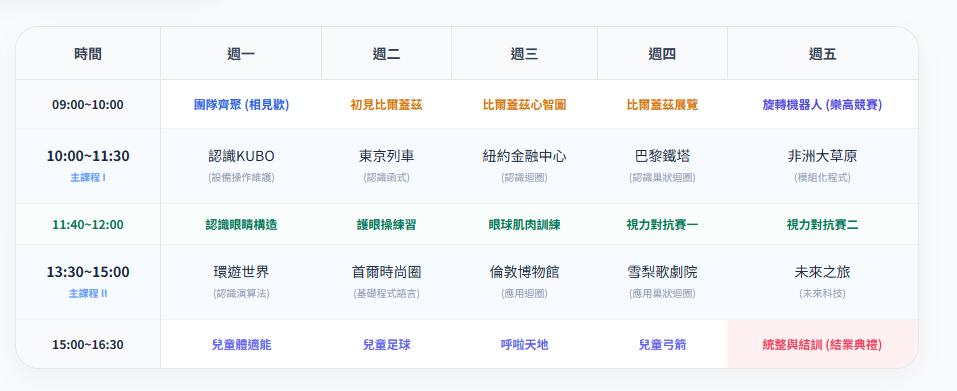The width and height of the screenshot is (957, 391).
Task: Select the 13:30~15:00 time slot
Action: click(88, 272)
